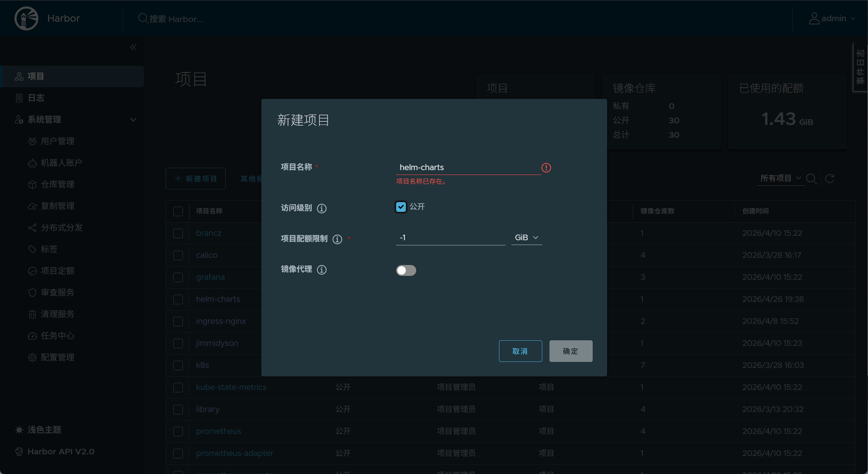
Task: Check the library project row checkbox
Action: click(178, 410)
